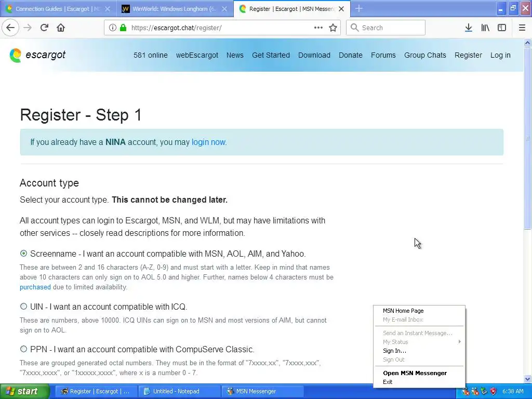Viewport: 532px width, 399px height.
Task: Click the escargot logo in the header
Action: point(37,55)
